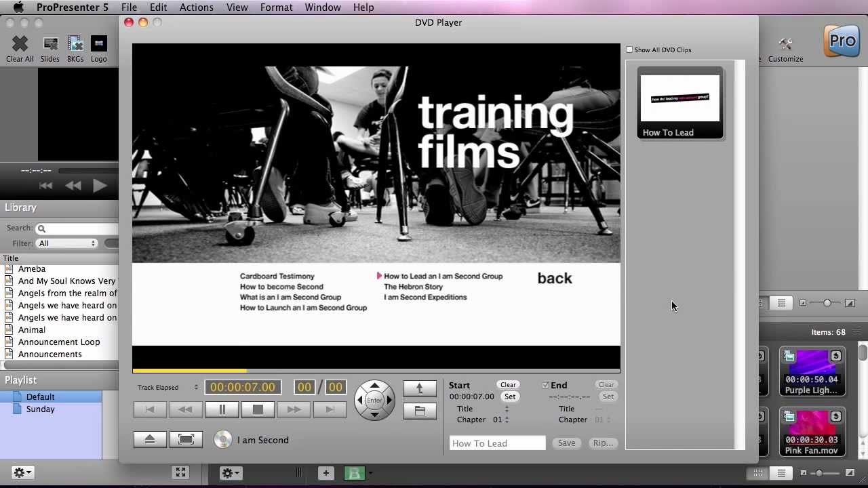Click the I am Second disc icon
This screenshot has width=868, height=488.
[222, 440]
